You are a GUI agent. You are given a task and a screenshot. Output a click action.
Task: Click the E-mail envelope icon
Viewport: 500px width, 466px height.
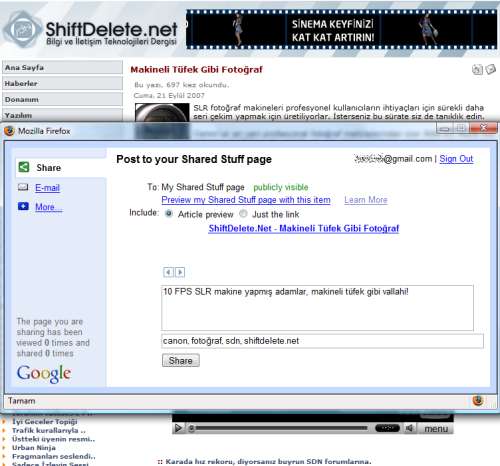tap(23, 187)
